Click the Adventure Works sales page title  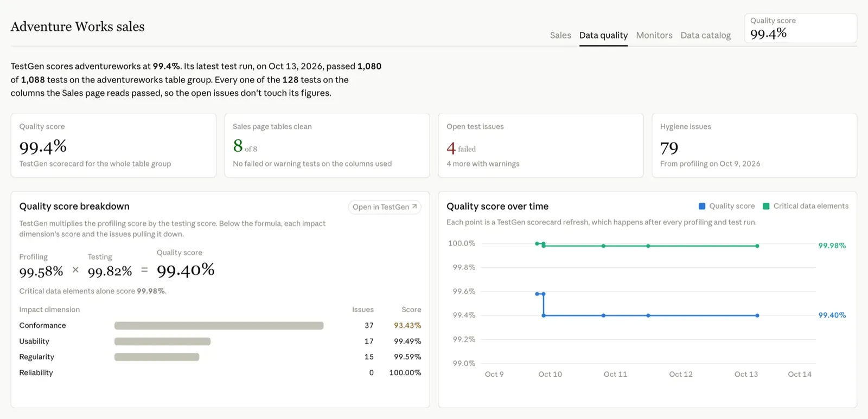tap(78, 27)
